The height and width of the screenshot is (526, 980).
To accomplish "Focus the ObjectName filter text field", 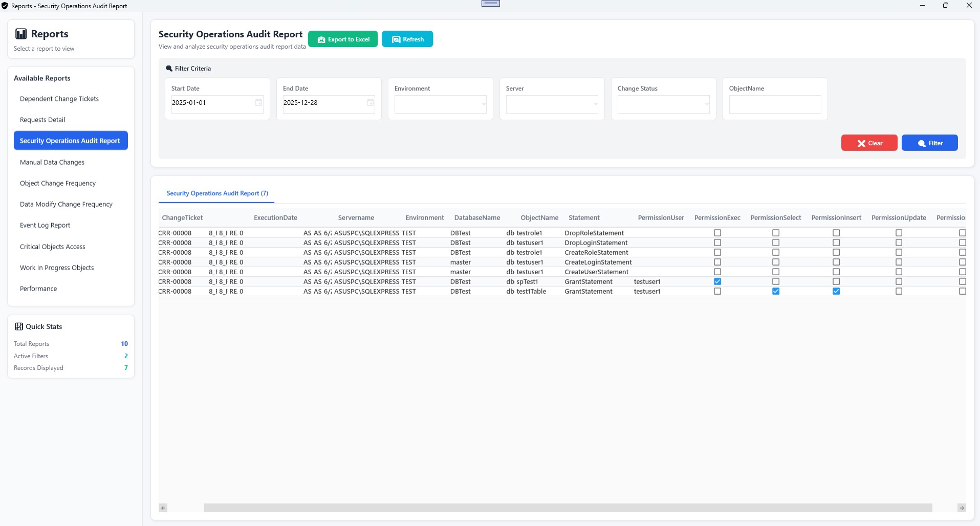I will [x=775, y=104].
